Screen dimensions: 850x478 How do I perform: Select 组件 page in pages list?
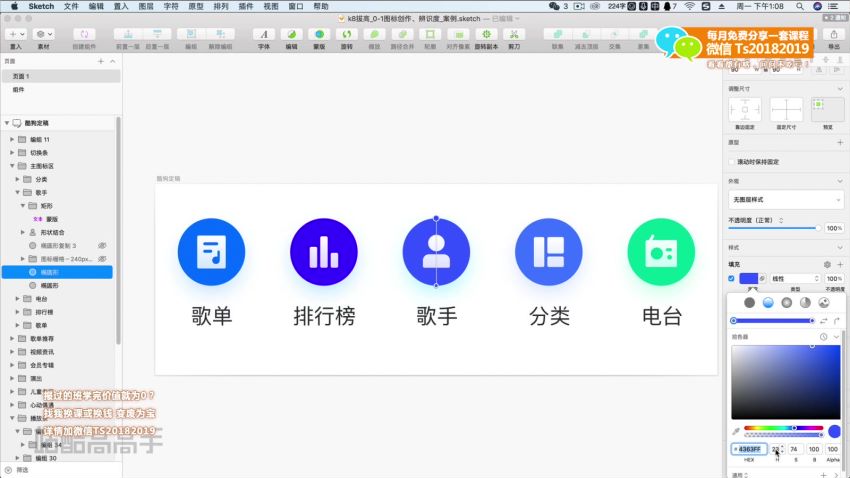coord(61,89)
